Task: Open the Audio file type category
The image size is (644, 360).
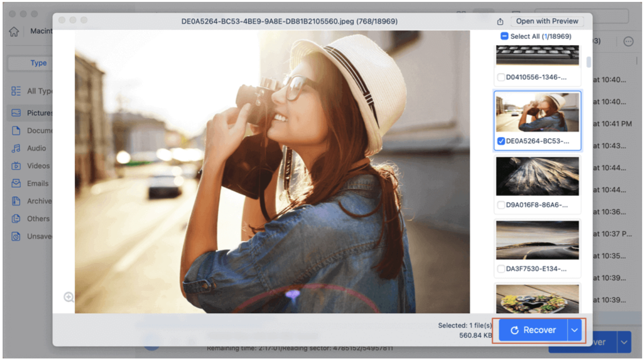Action: point(36,148)
